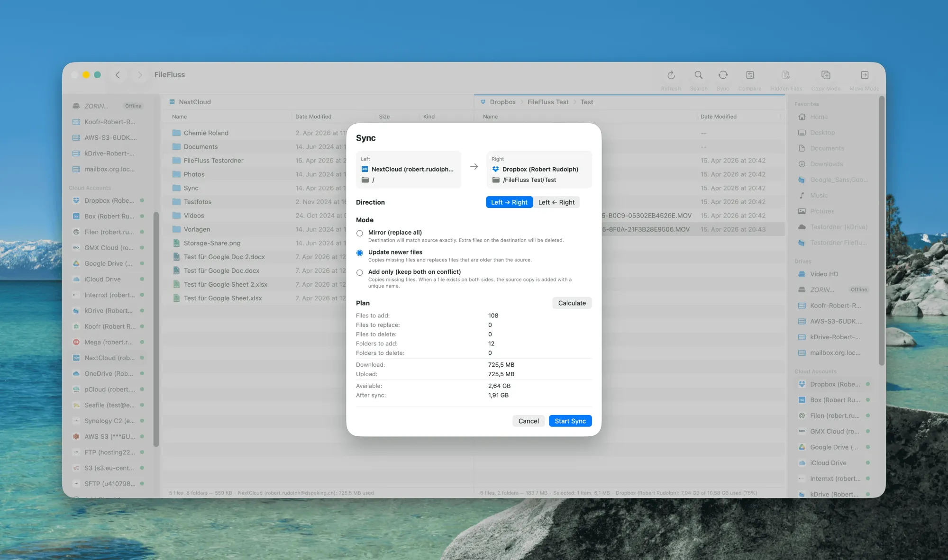Select Add only (keep both) mode
Viewport: 948px width, 560px height.
click(360, 272)
